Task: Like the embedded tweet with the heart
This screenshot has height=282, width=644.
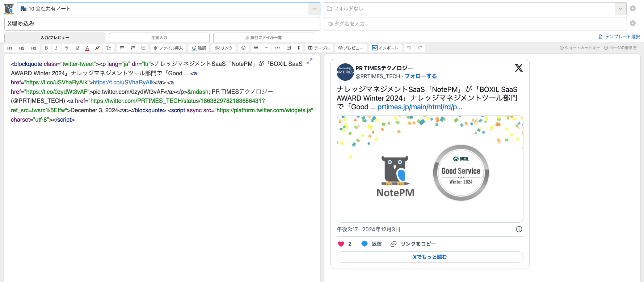Action: click(341, 244)
